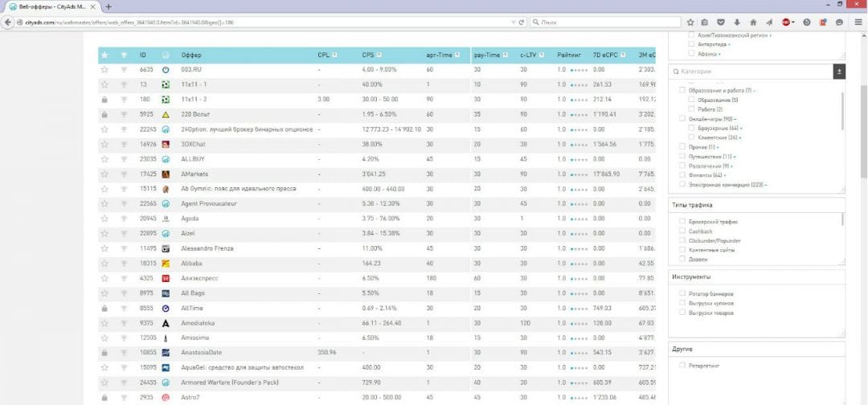This screenshot has width=868, height=405.
Task: Open the Armored Warfare (Founder's Pack) offer
Action: (230, 382)
